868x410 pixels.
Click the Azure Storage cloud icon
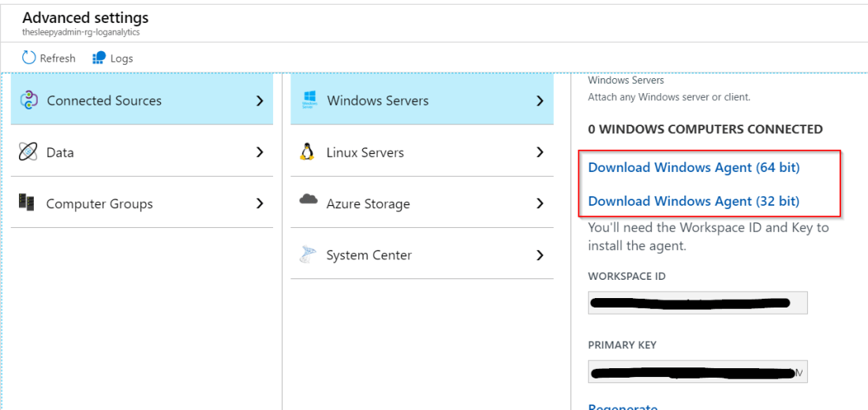[309, 201]
